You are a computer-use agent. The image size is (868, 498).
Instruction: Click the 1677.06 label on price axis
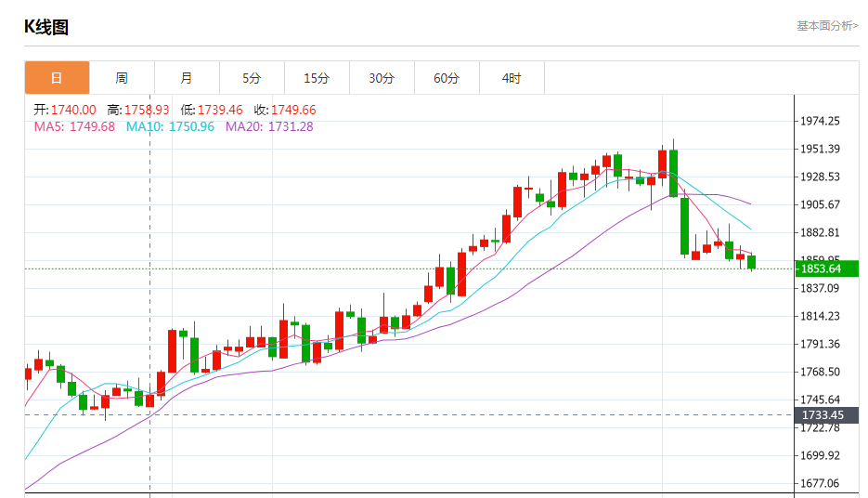pos(820,483)
